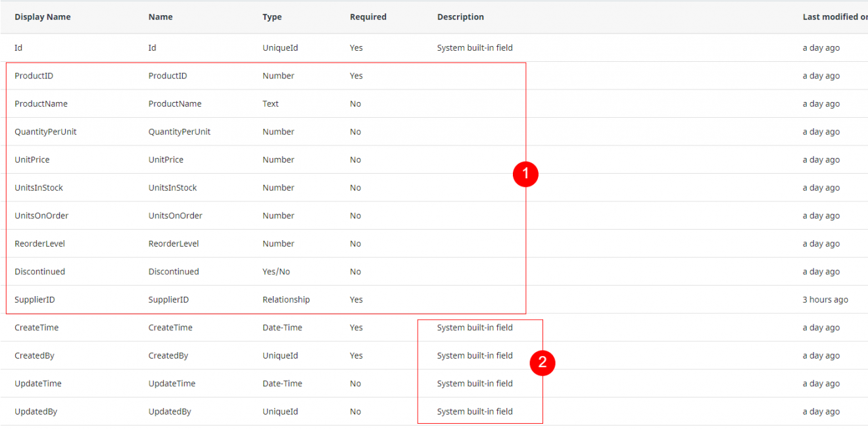Select the CreatedBy system field

[x=34, y=355]
